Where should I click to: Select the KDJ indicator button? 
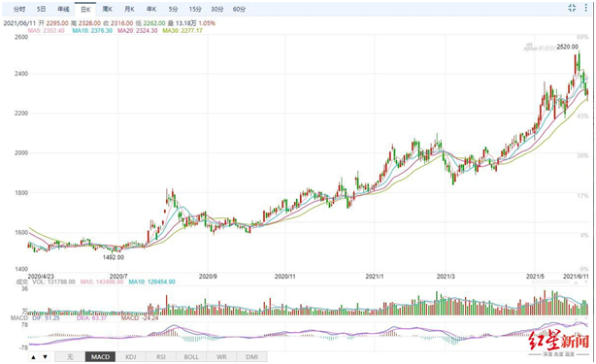[131, 357]
